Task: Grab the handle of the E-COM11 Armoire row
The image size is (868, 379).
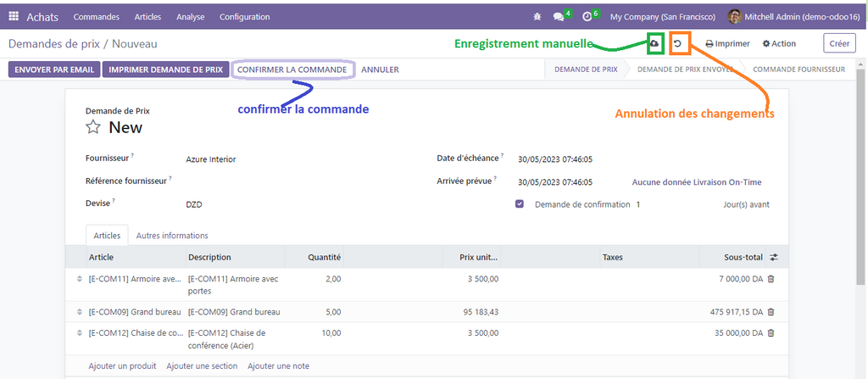Action: tap(79, 279)
